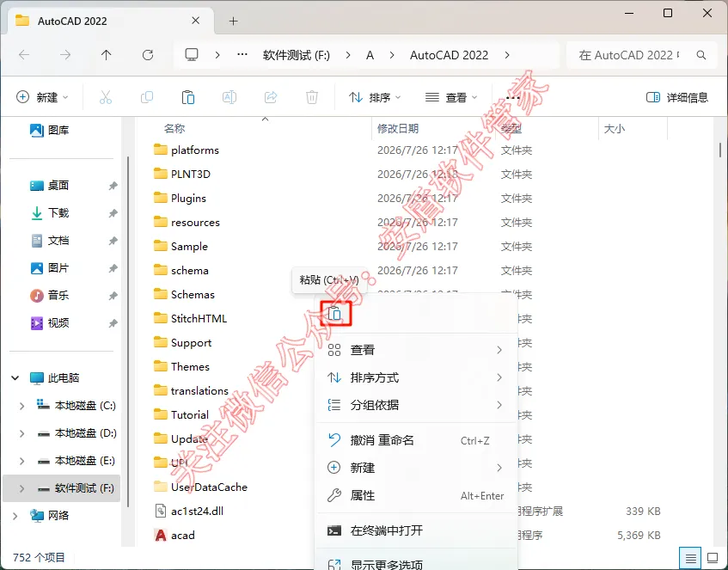Click the file list vertical scrollbar
Viewport: 728px width, 570px height.
pos(720,150)
